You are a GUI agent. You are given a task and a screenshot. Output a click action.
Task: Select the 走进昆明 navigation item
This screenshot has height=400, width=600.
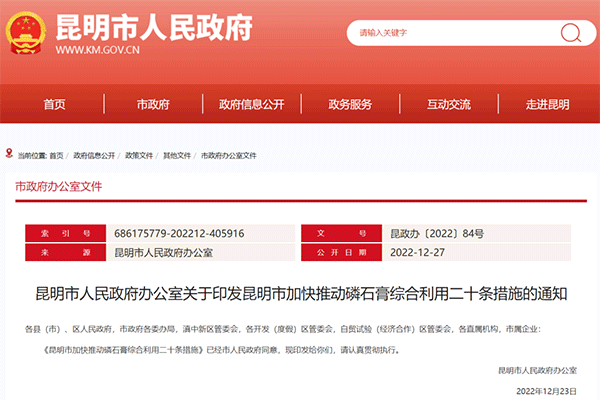pyautogui.click(x=546, y=104)
